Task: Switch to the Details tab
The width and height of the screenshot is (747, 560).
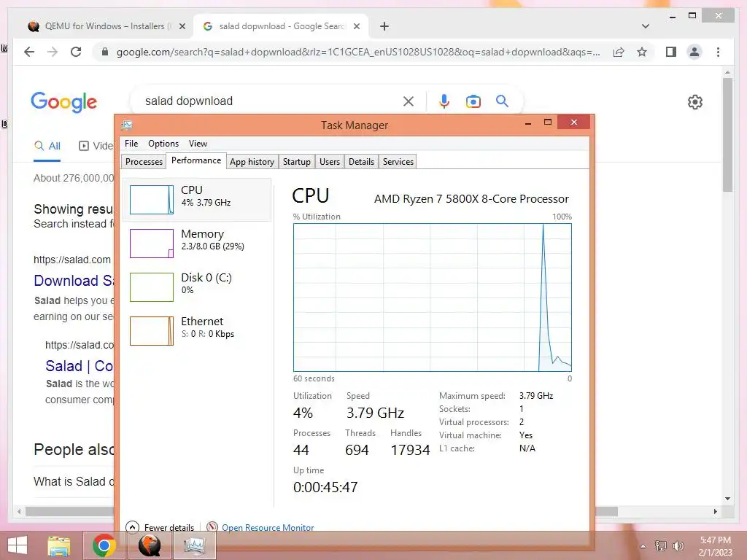Action: click(x=361, y=161)
